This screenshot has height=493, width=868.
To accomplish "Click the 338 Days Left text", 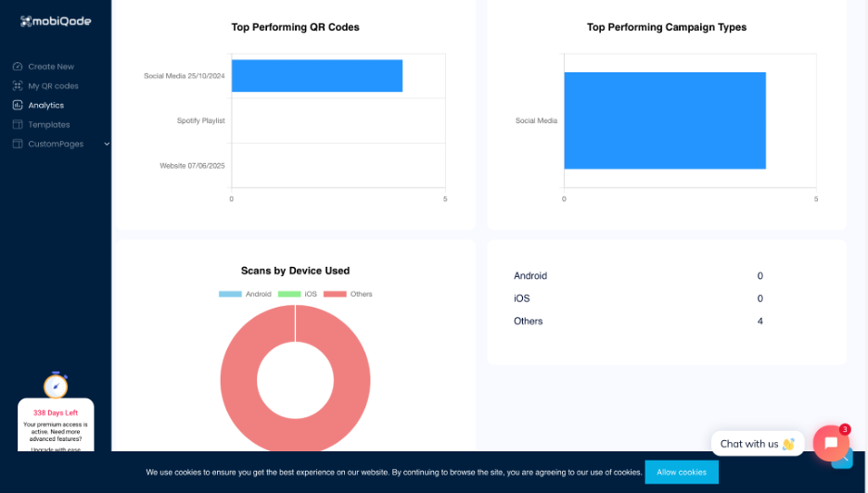I will (56, 412).
